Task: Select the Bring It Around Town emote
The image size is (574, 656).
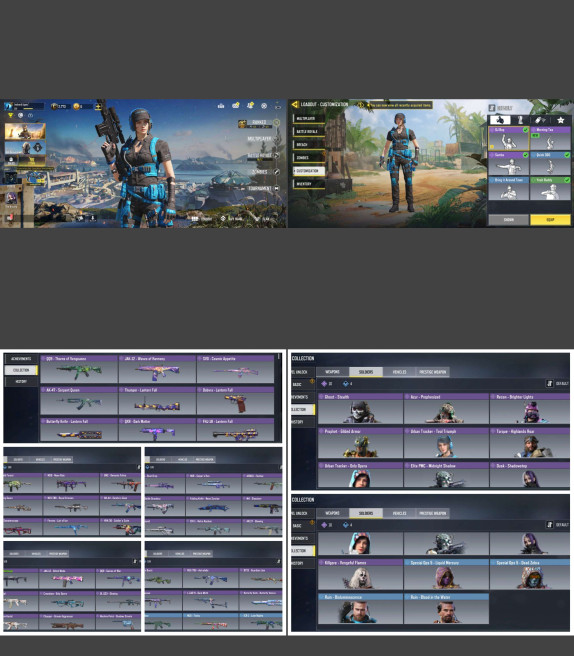Action: tap(509, 188)
